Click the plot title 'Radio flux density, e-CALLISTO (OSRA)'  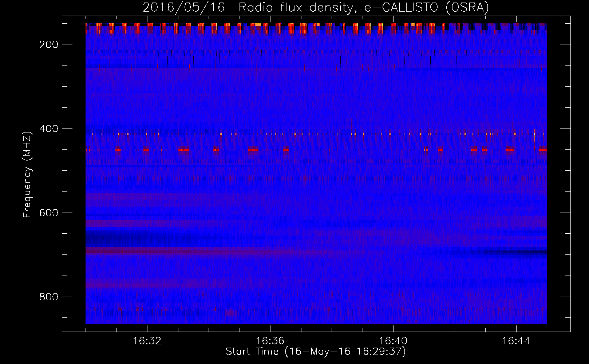(x=364, y=7)
